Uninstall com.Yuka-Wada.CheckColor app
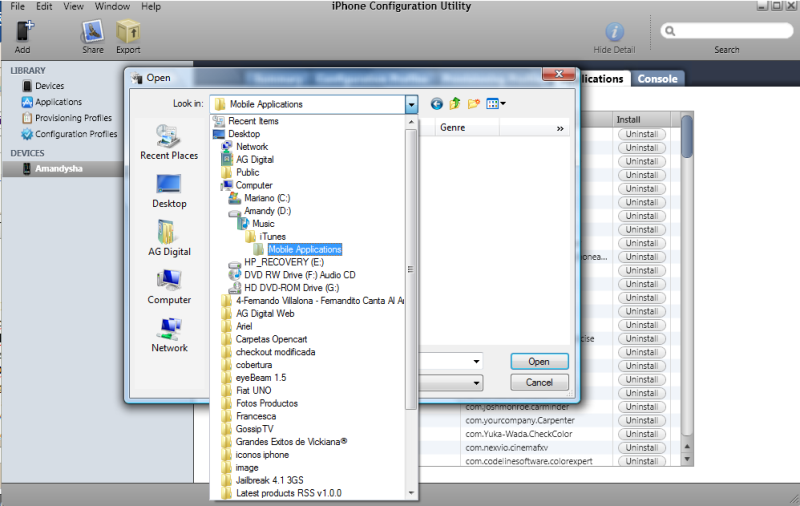 click(x=642, y=434)
